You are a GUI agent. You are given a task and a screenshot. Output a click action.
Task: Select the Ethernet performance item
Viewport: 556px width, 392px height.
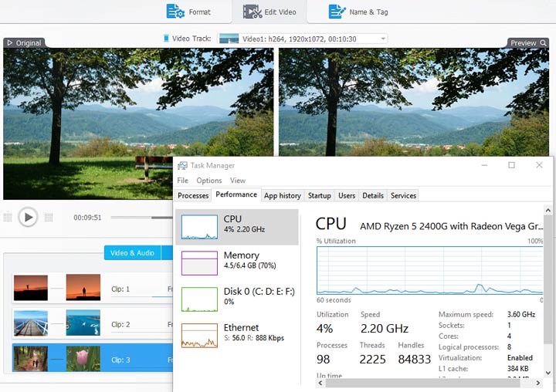237,336
